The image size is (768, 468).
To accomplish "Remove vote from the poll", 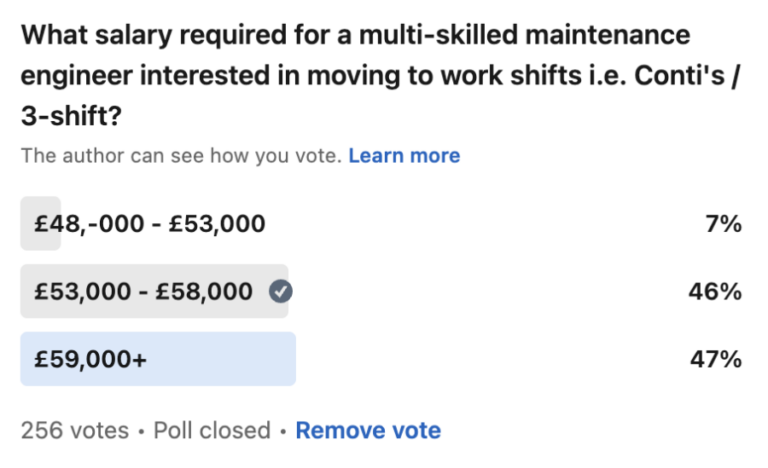I will [368, 431].
